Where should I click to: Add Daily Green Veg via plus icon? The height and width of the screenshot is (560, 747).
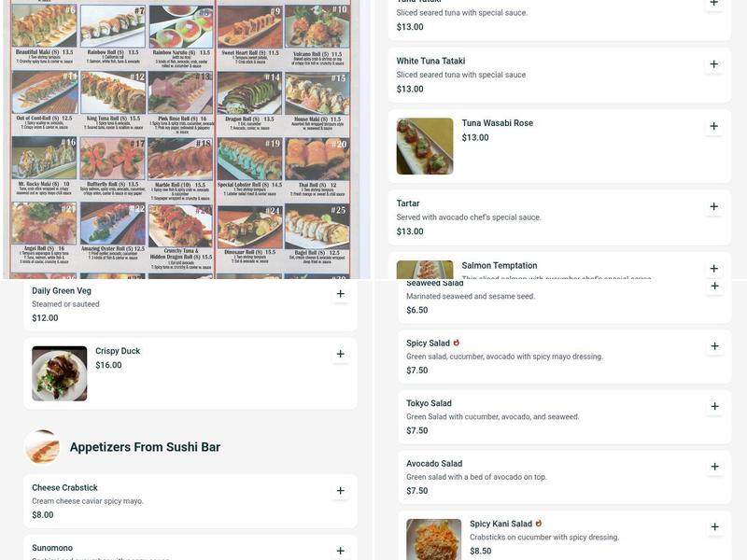pos(340,294)
